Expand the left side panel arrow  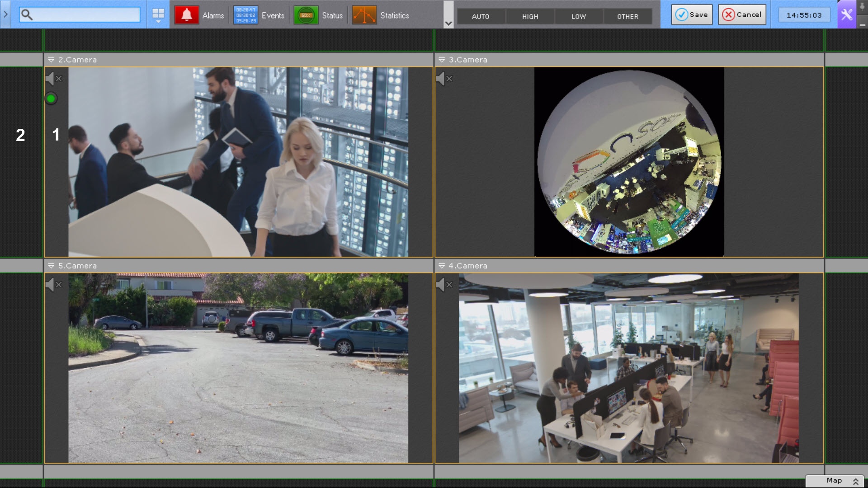click(x=5, y=14)
